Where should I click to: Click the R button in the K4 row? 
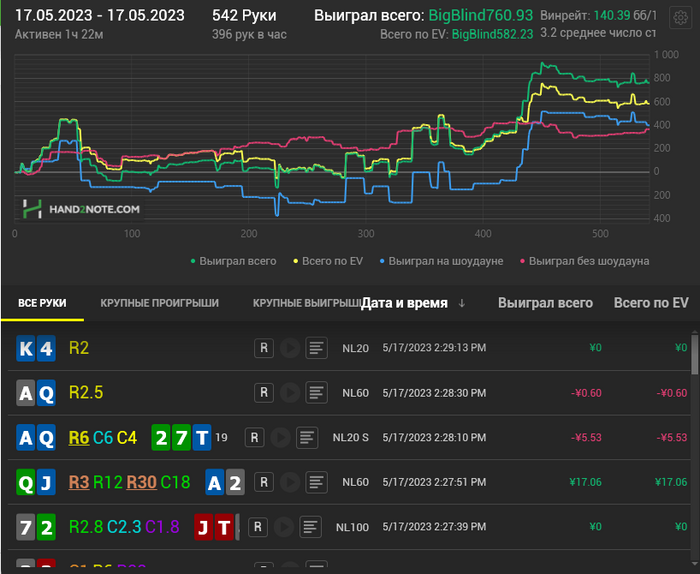click(x=264, y=348)
